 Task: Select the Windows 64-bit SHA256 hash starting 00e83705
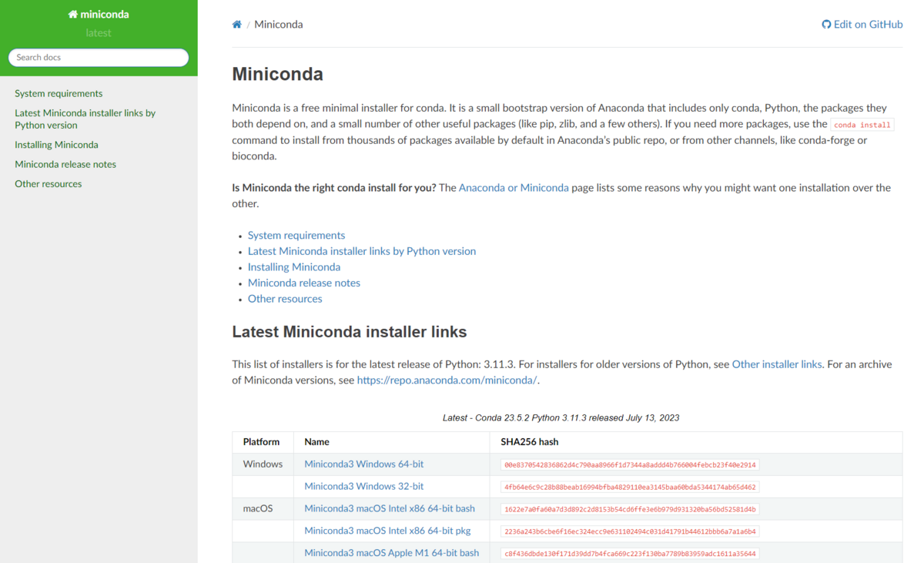(x=631, y=465)
